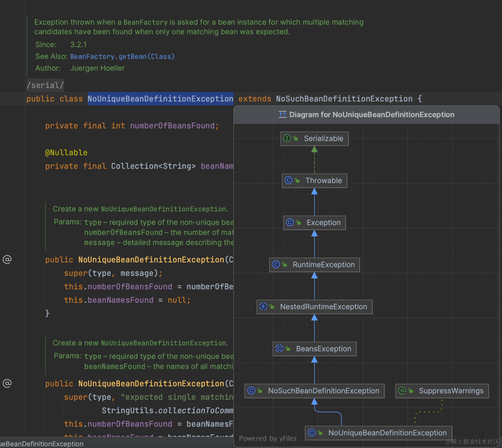502x448 pixels.
Task: Click gutter @ icon beside second constructor
Action: (x=7, y=383)
